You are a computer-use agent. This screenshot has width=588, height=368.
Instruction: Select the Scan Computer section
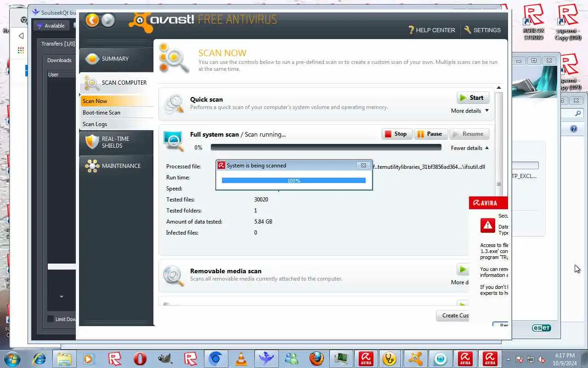coord(116,83)
